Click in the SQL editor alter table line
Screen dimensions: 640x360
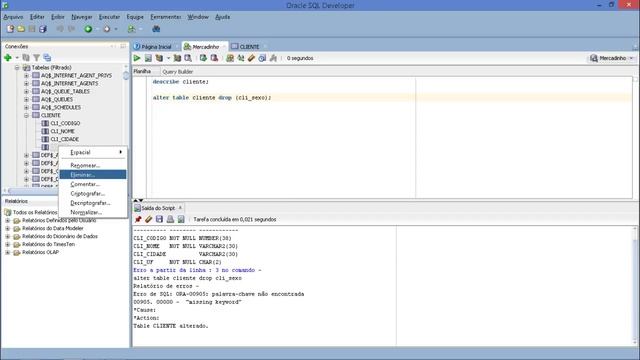point(212,98)
